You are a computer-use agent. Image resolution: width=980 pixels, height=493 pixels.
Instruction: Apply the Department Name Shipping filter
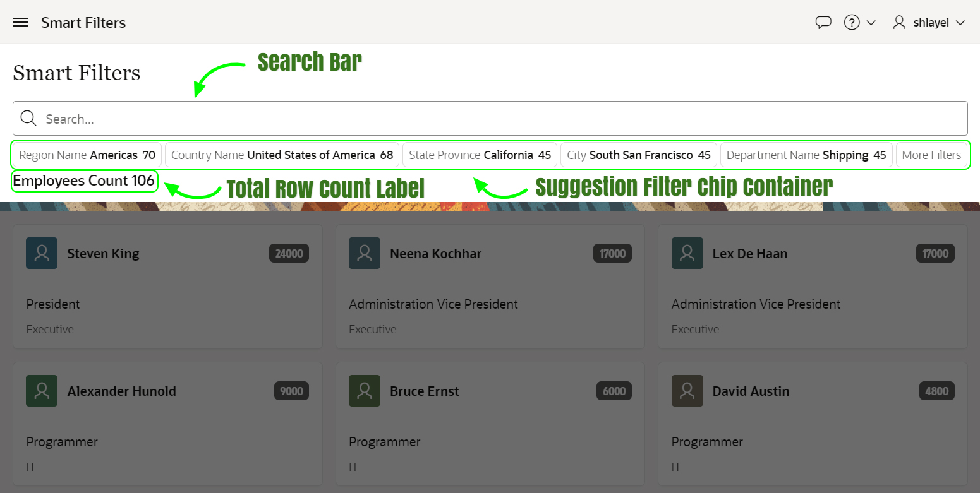(806, 155)
